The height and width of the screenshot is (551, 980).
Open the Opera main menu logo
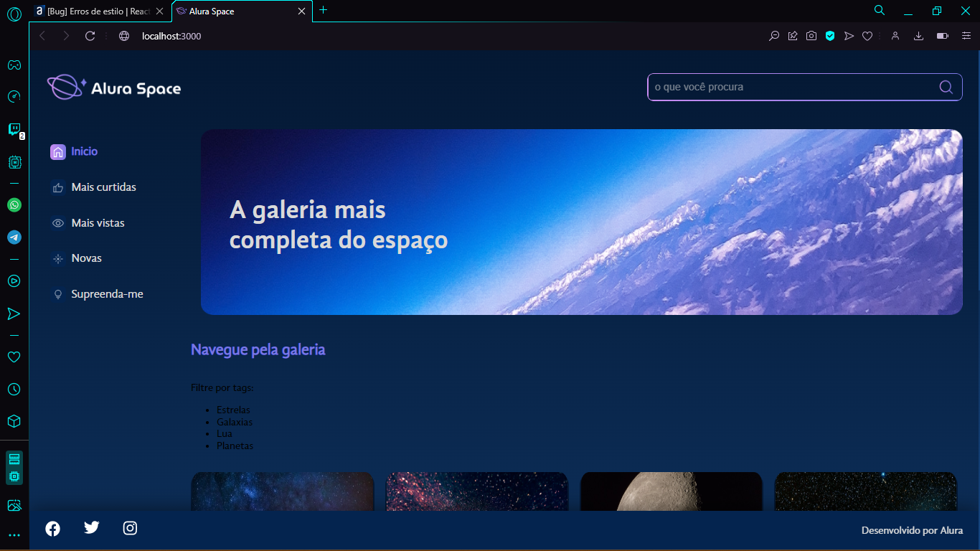tap(14, 13)
